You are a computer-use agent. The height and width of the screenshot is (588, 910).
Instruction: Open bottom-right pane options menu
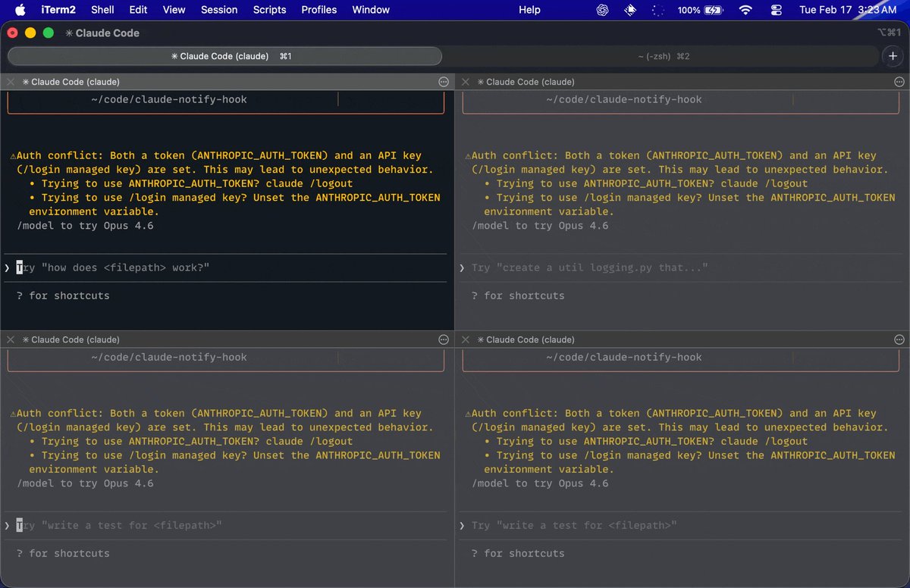(899, 339)
